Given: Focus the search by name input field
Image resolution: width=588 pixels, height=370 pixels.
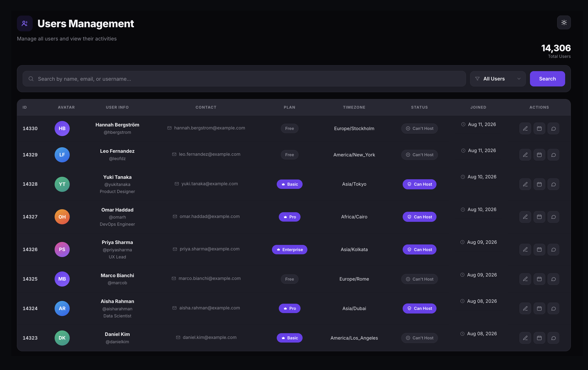Looking at the screenshot, I should 244,79.
